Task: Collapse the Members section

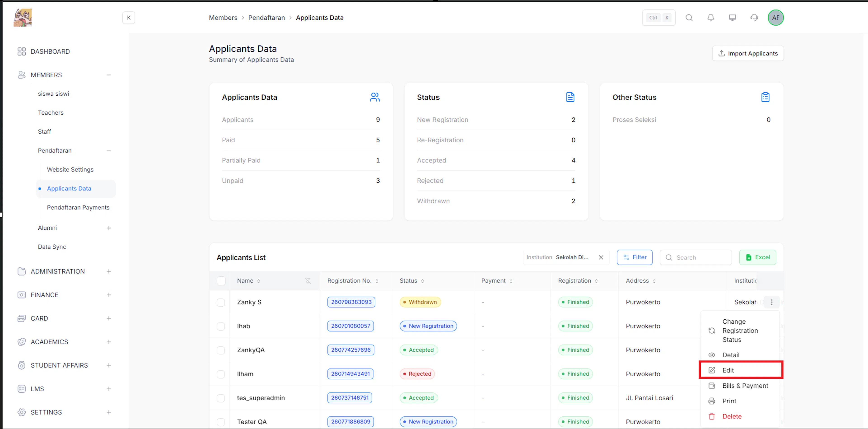Action: tap(108, 75)
